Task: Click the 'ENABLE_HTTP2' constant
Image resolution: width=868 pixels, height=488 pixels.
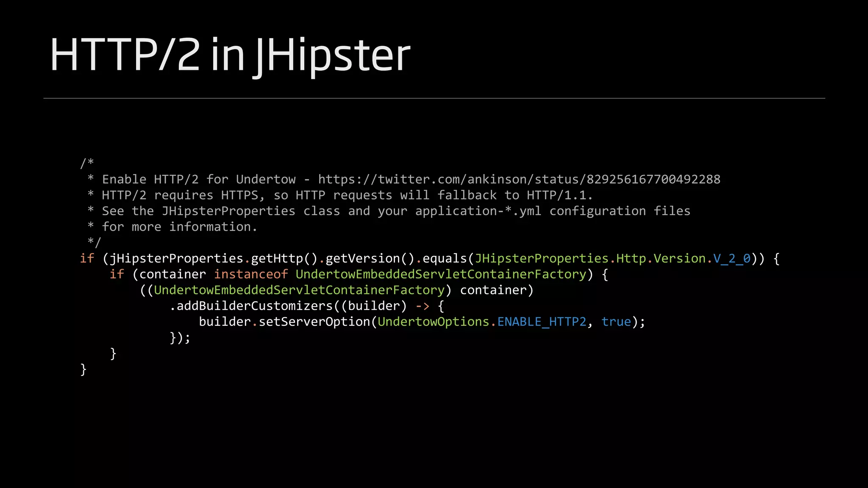Action: (x=542, y=322)
